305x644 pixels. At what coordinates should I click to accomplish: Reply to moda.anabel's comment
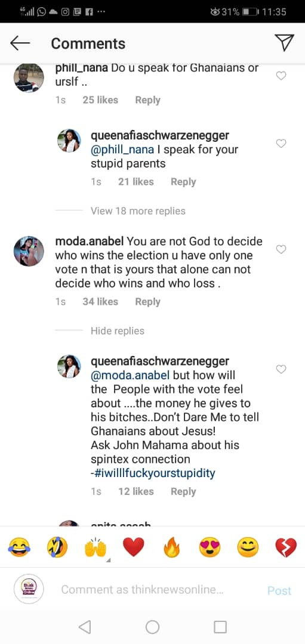click(x=147, y=302)
